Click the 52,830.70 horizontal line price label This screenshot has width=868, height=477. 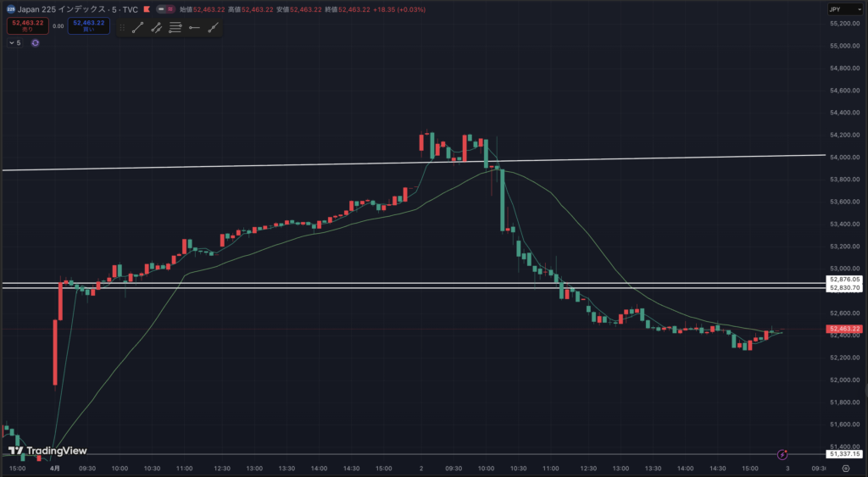coord(845,288)
